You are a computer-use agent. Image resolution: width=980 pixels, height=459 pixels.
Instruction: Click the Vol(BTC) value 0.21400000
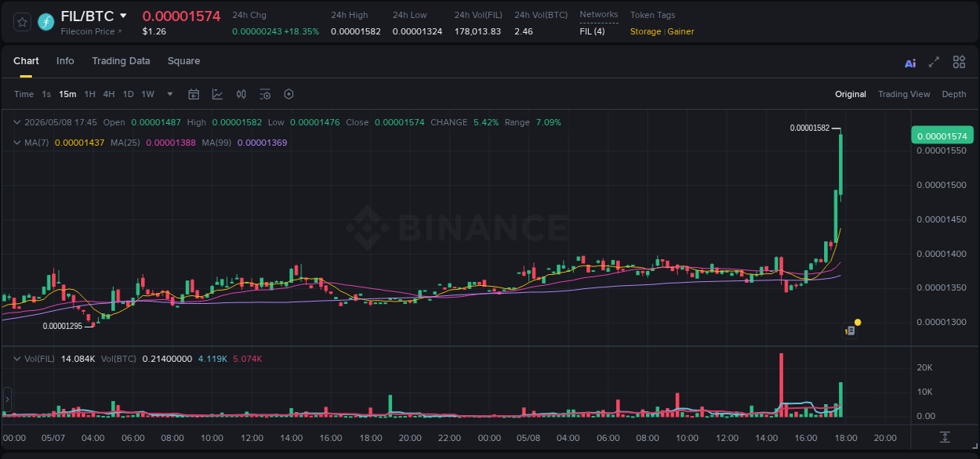[x=167, y=359]
